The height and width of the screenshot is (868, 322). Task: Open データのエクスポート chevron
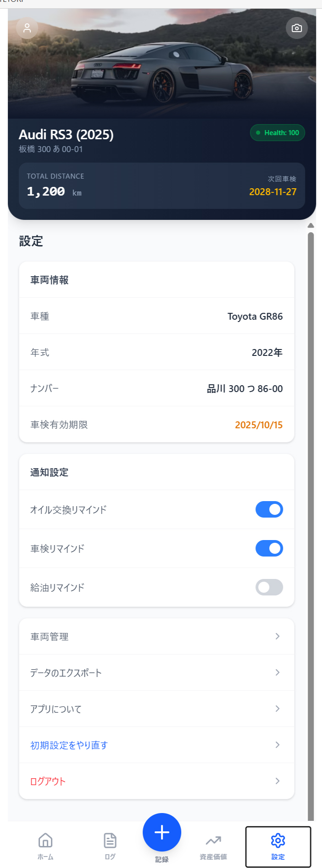tap(278, 672)
